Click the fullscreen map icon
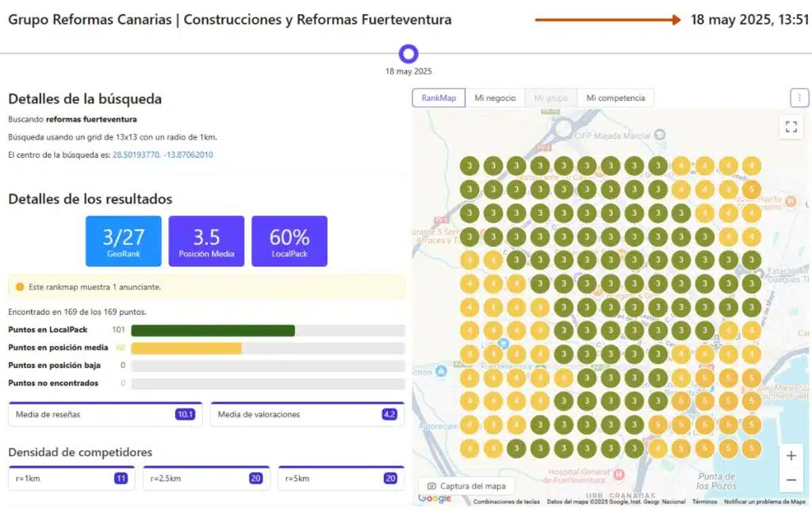 pos(791,127)
